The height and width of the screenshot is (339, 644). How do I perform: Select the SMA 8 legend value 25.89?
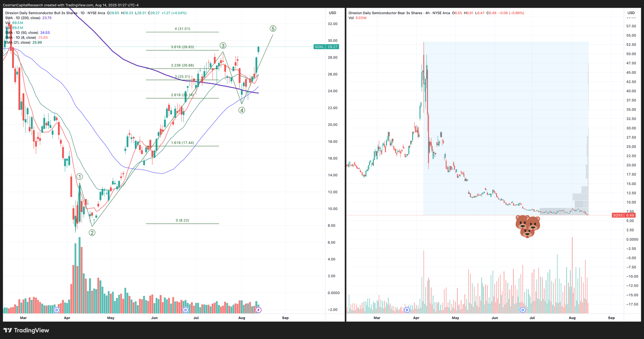(x=43, y=38)
